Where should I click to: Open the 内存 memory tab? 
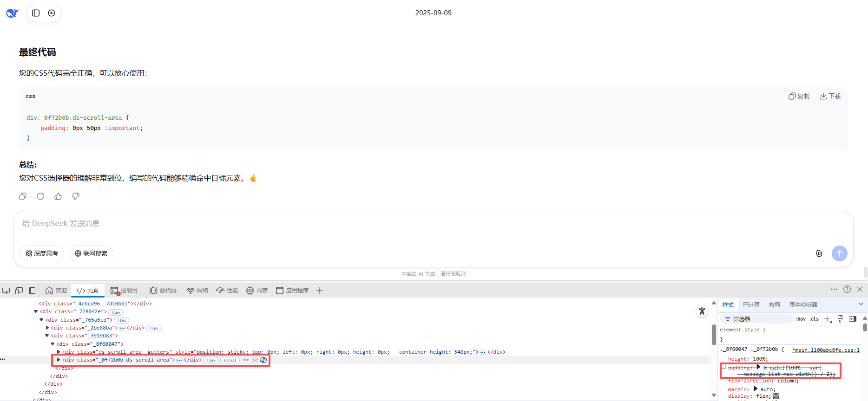pos(257,291)
